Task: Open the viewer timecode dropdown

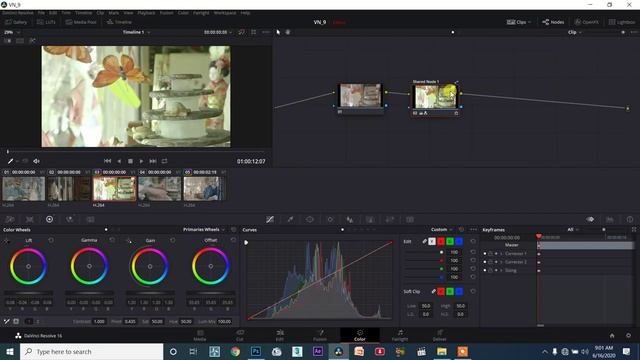Action: [218, 32]
